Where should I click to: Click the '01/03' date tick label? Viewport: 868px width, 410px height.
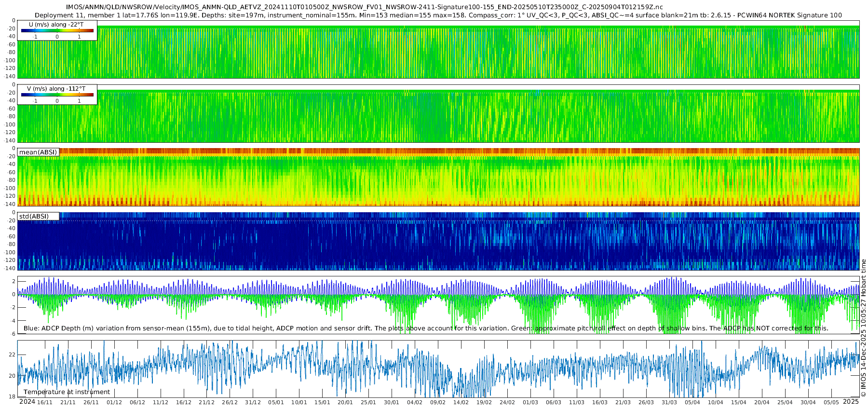coord(530,402)
